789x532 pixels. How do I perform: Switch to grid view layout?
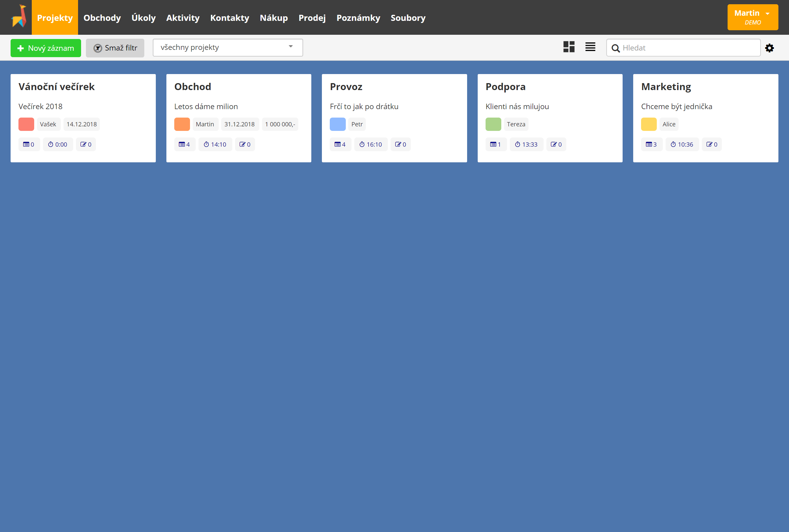coord(569,47)
